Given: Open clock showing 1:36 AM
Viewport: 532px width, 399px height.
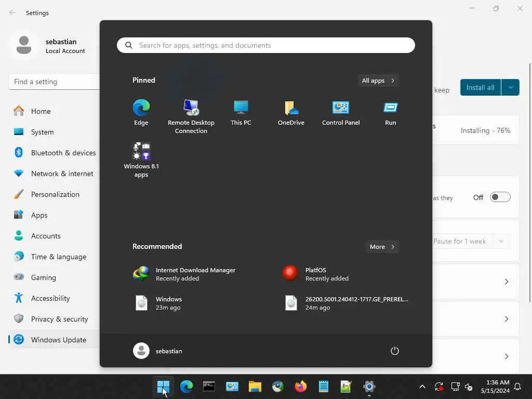Looking at the screenshot, I should tap(495, 387).
